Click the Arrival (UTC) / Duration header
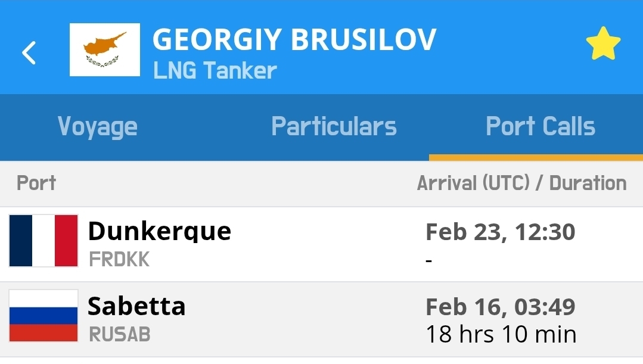The height and width of the screenshot is (364, 643). coord(521,183)
